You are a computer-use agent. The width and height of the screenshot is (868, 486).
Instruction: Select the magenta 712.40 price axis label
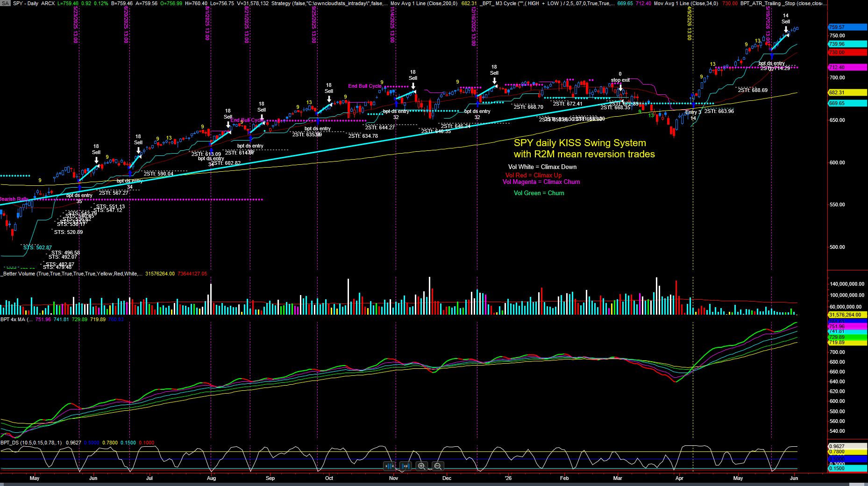847,68
